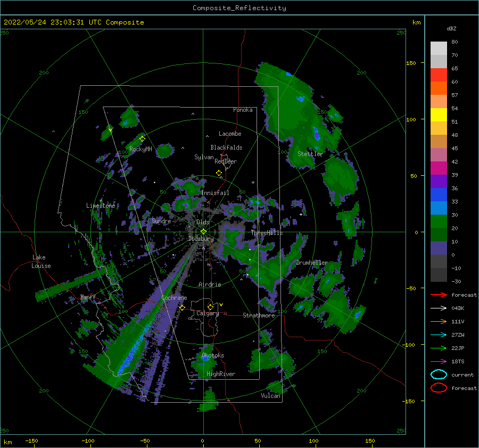Click the magenta 18TS arrow icon
The image size is (479, 448).
click(439, 362)
